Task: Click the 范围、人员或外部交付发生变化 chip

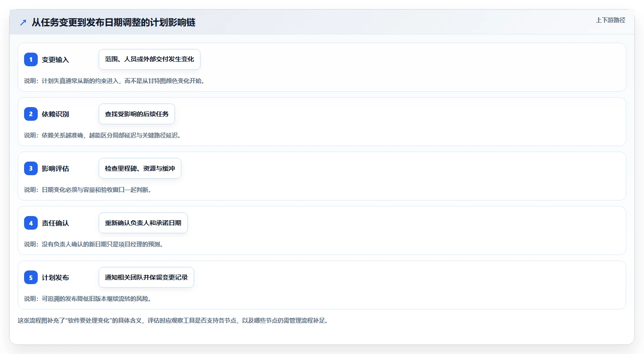Action: coord(150,59)
